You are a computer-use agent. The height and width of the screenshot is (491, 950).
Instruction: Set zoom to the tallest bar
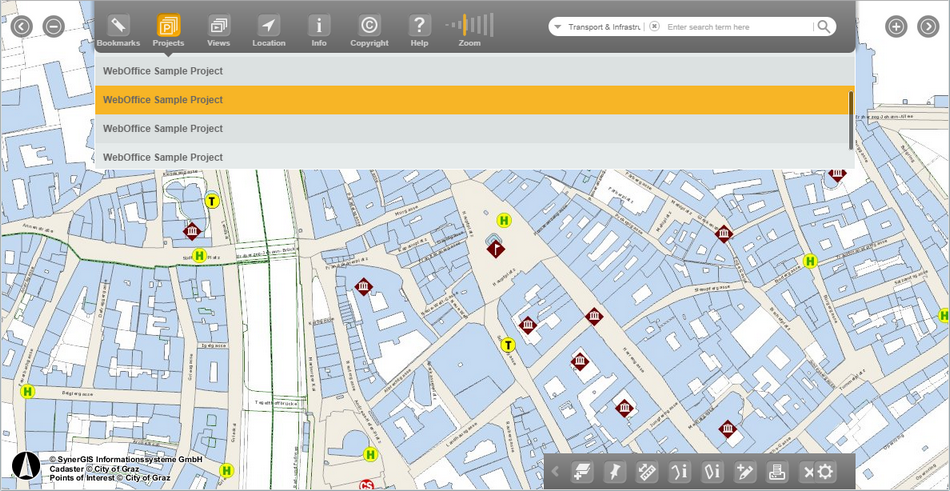(491, 25)
